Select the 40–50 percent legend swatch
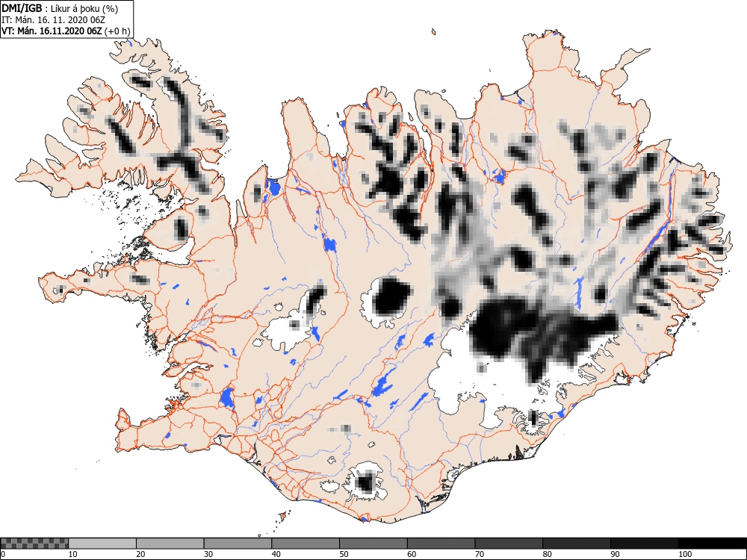 click(x=306, y=544)
